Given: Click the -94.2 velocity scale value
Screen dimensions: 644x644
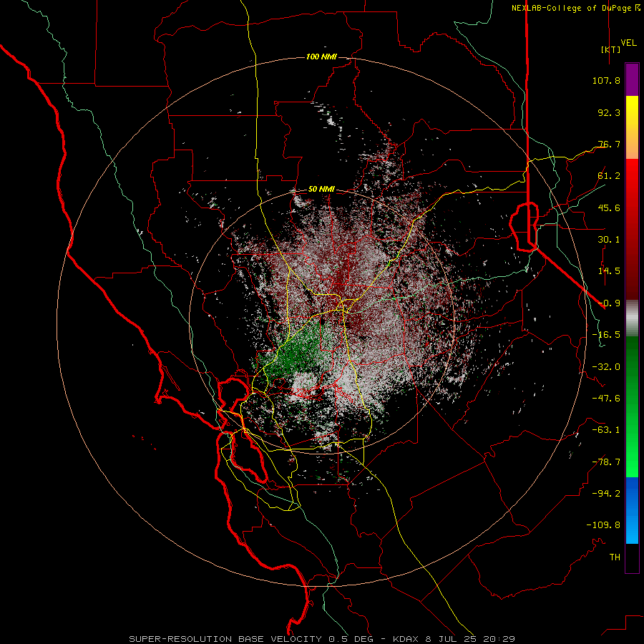Looking at the screenshot, I should point(606,494).
